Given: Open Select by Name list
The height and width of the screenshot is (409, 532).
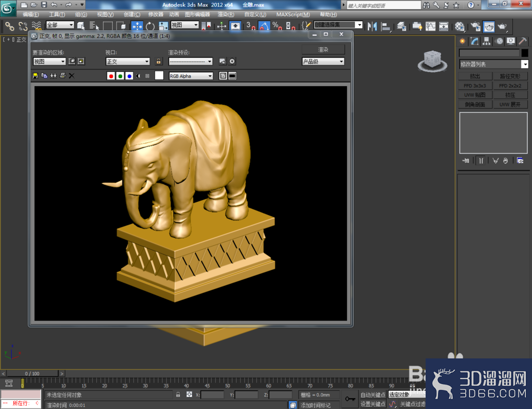Looking at the screenshot, I should pyautogui.click(x=94, y=26).
